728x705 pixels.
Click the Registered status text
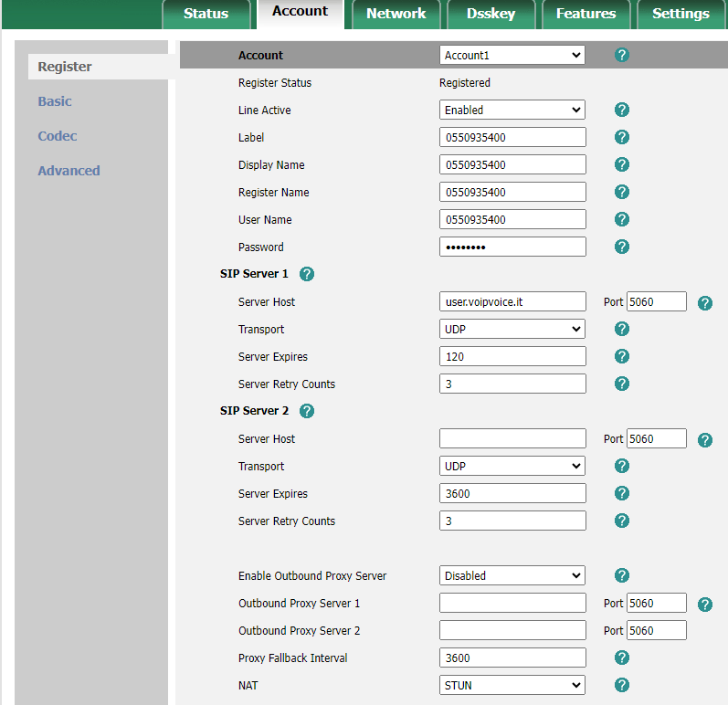[465, 82]
